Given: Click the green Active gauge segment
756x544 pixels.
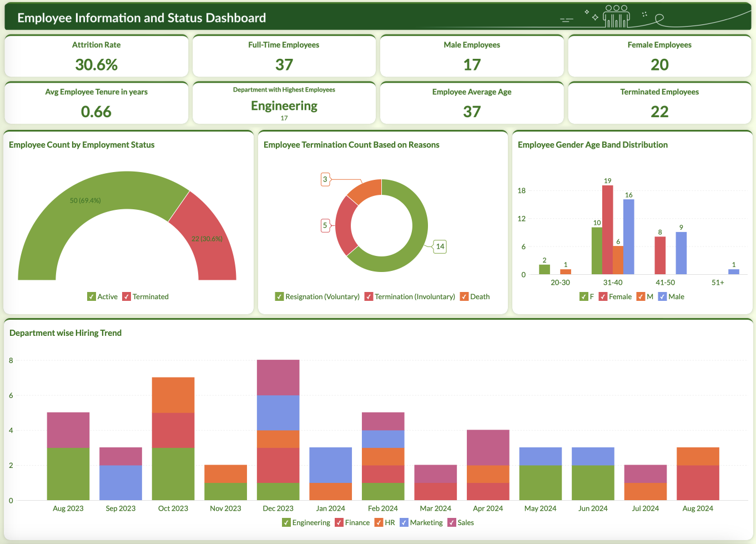Looking at the screenshot, I should coord(83,211).
